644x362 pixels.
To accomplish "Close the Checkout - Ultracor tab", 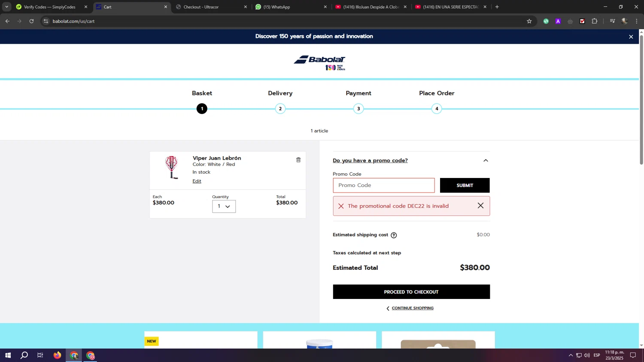I will pyautogui.click(x=246, y=7).
